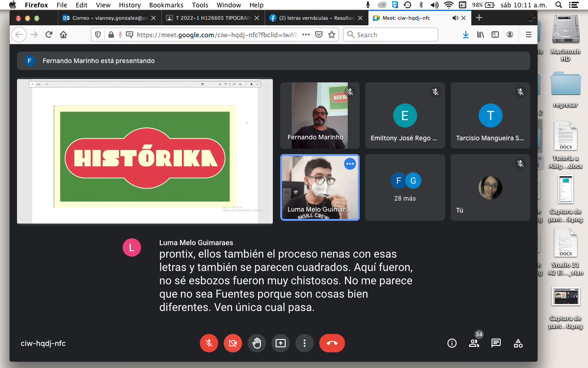Leave the call with red hang-up button
This screenshot has height=368, width=588.
[x=332, y=343]
